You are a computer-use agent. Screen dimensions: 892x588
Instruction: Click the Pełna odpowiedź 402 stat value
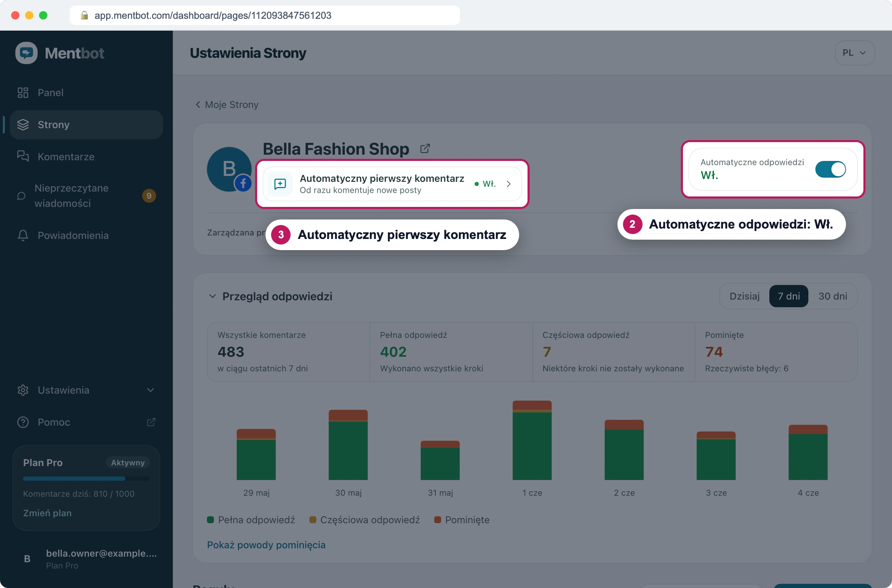393,352
